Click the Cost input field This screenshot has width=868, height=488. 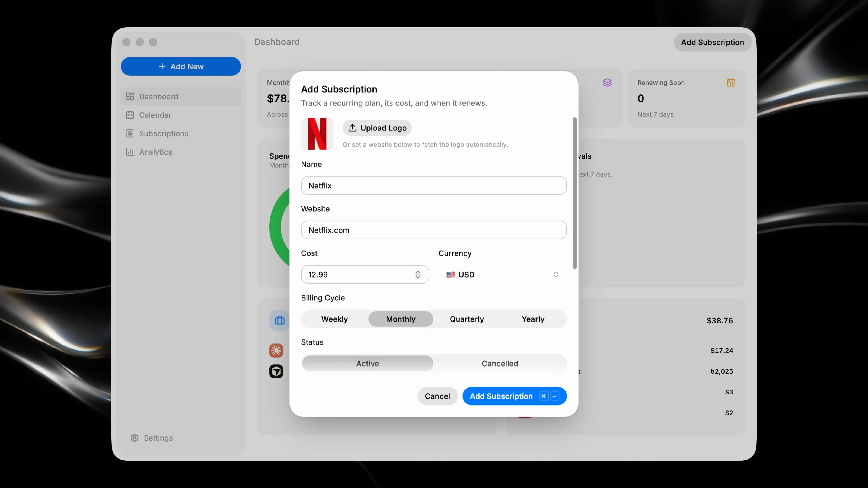pyautogui.click(x=365, y=274)
